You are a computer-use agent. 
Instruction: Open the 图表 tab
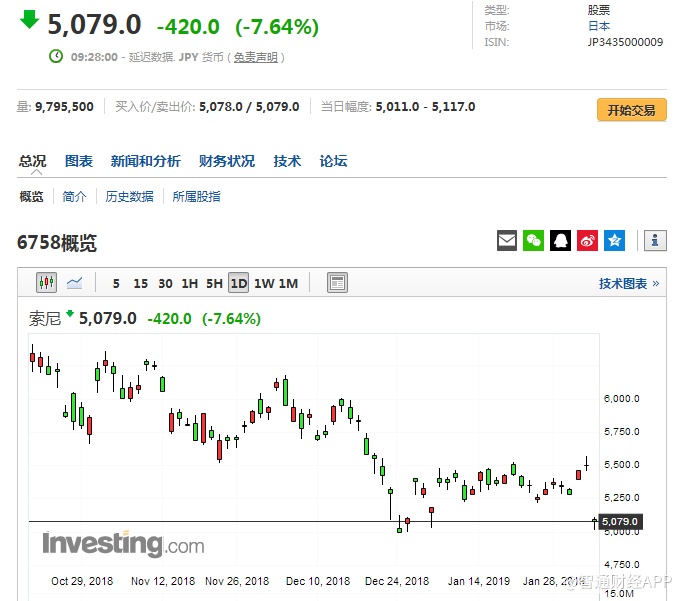click(79, 161)
